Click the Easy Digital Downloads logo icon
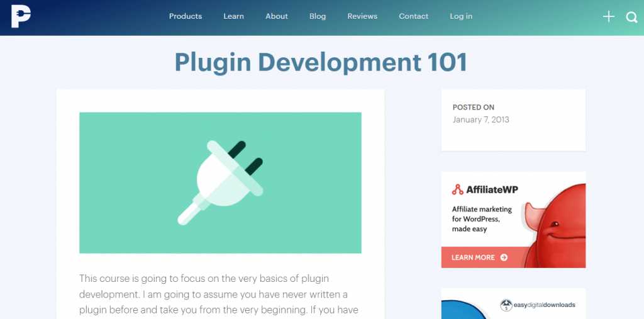Image resolution: width=644 pixels, height=319 pixels. 506,305
